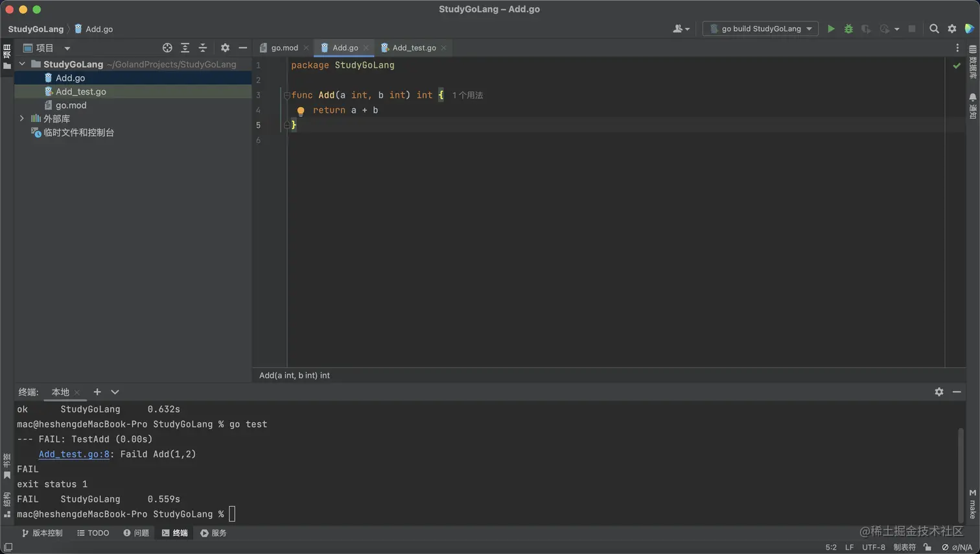Start debugging with the bug icon

[848, 29]
